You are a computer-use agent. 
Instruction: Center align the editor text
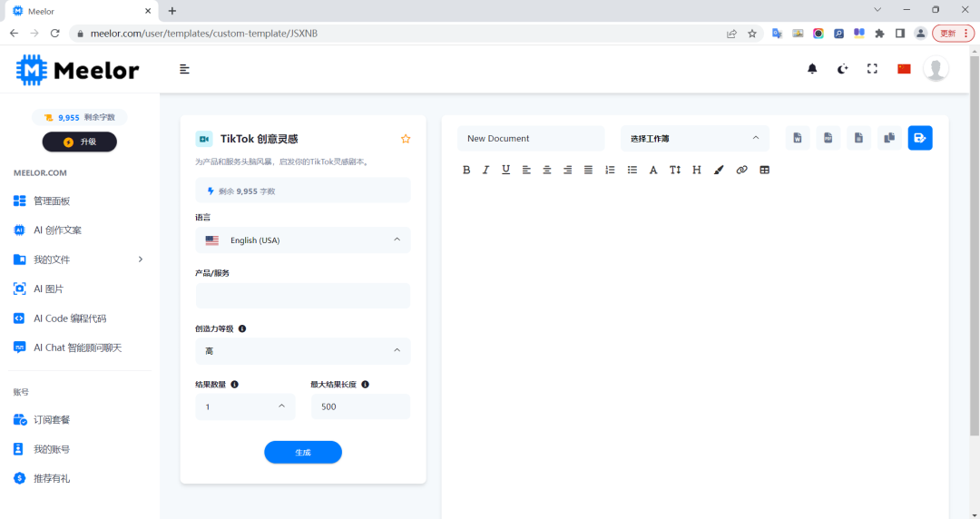point(547,170)
